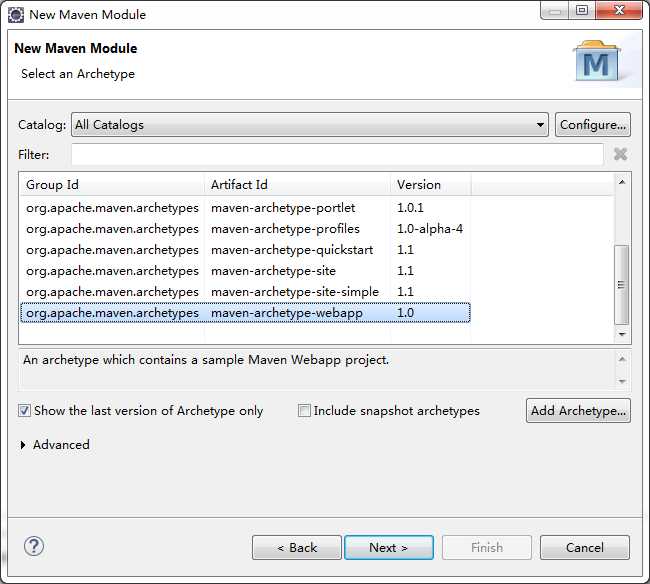Click the archetype table scrollbar thumb
This screenshot has width=650, height=584.
coord(621,285)
